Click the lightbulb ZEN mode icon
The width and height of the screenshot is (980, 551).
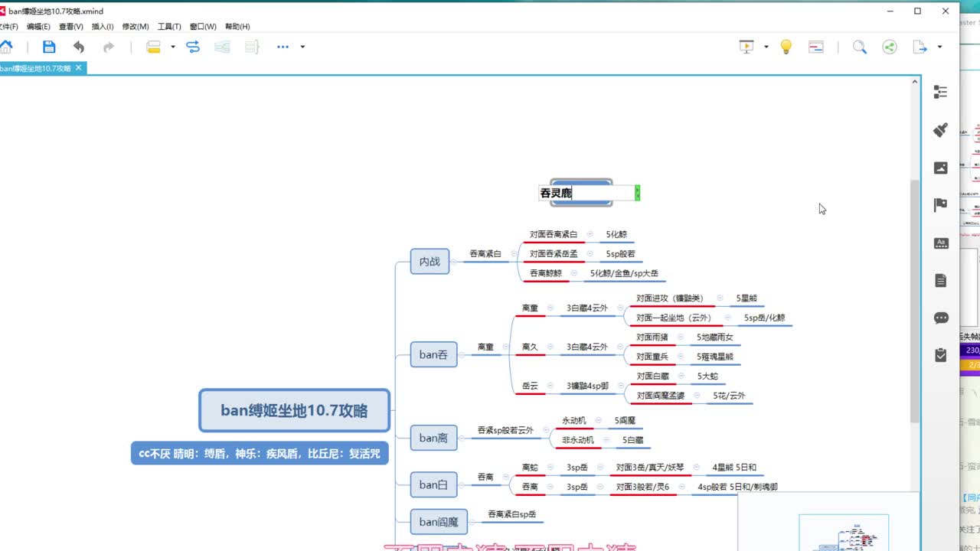pos(786,47)
